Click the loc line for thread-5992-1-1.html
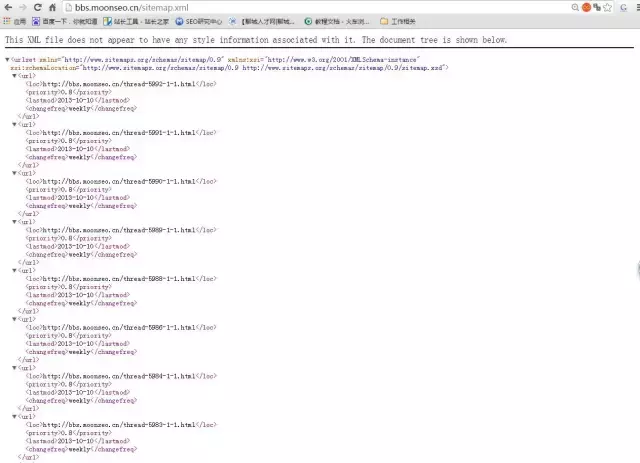This screenshot has height=463, width=640. point(121,84)
